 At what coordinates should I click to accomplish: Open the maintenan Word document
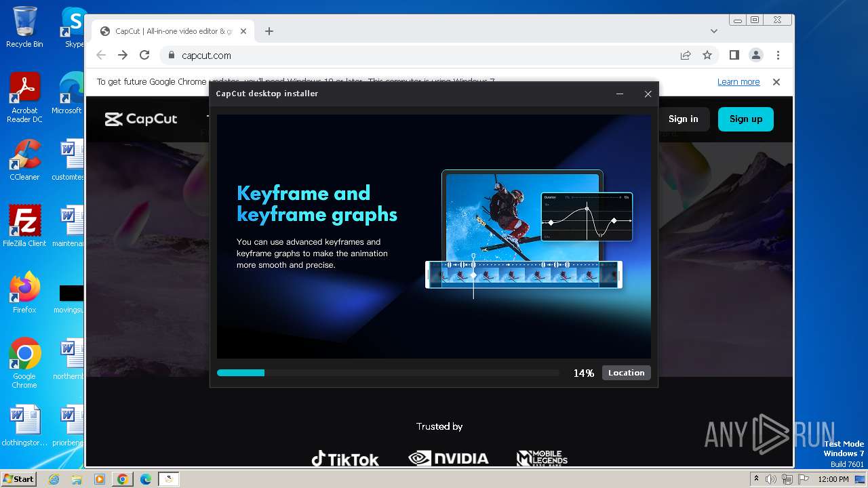69,226
